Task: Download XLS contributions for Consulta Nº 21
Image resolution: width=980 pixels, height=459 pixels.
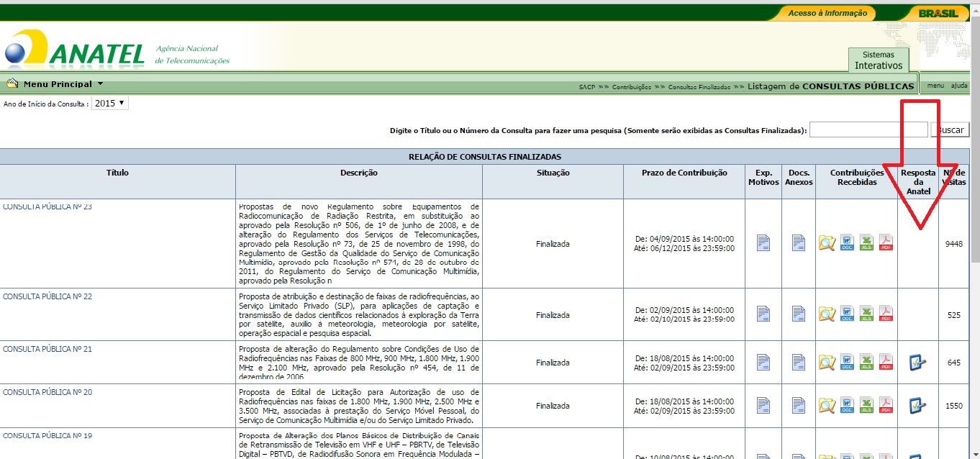Action: (866, 362)
